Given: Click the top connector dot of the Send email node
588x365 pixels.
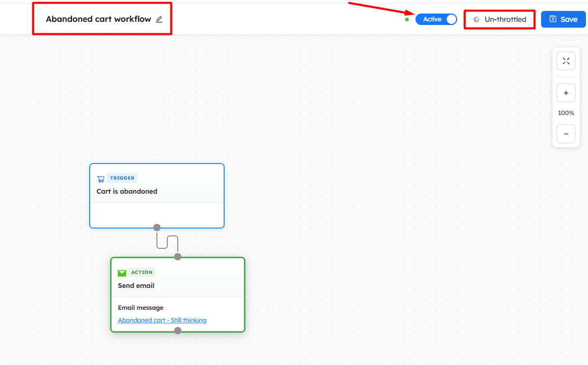Looking at the screenshot, I should click(x=178, y=257).
